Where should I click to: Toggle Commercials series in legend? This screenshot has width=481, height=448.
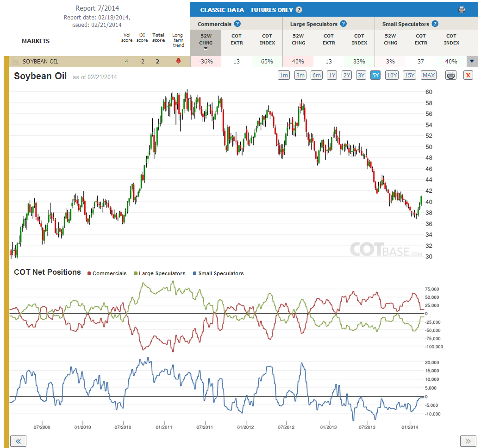click(x=107, y=273)
